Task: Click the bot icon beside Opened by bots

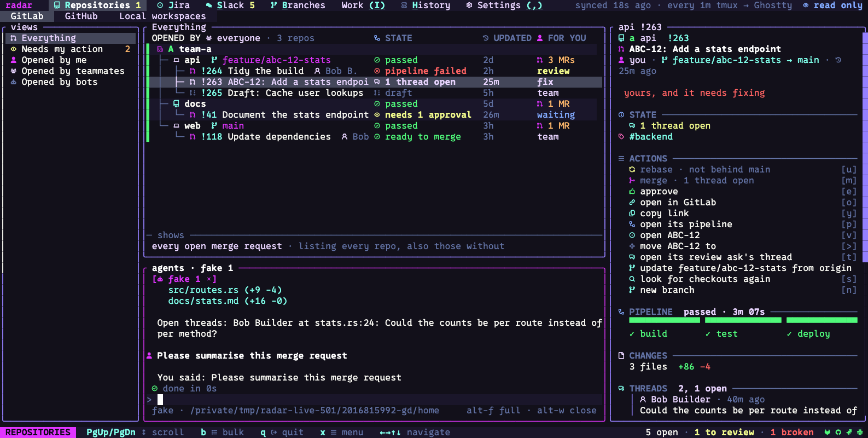Action: [13, 82]
